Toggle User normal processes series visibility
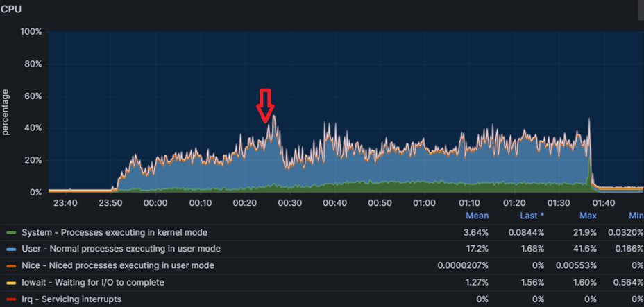Image resolution: width=644 pixels, height=307 pixels. tap(121, 249)
